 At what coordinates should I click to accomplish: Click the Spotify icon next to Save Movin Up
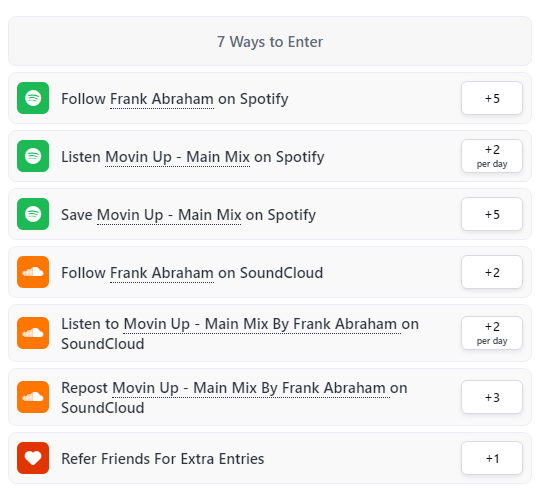click(33, 214)
